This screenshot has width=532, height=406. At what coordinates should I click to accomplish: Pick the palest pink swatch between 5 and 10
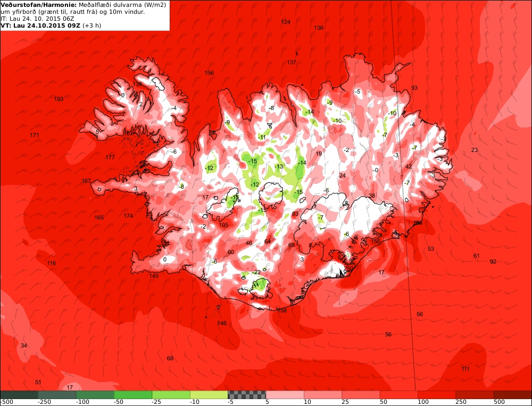pos(285,394)
